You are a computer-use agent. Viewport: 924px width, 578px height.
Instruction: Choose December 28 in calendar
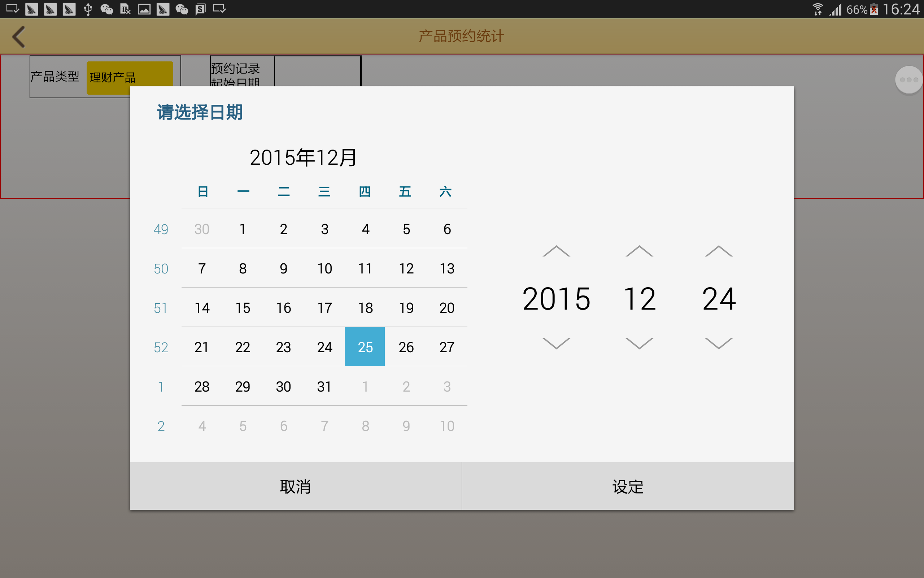click(x=202, y=387)
